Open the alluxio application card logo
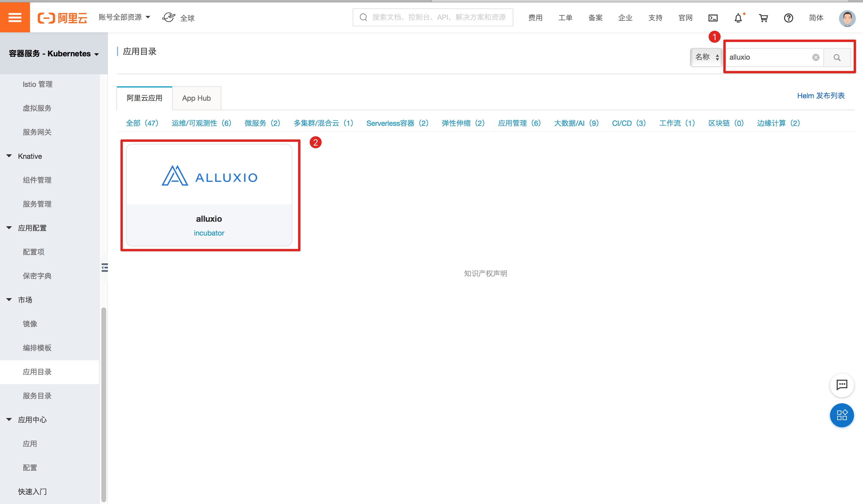 pyautogui.click(x=209, y=176)
